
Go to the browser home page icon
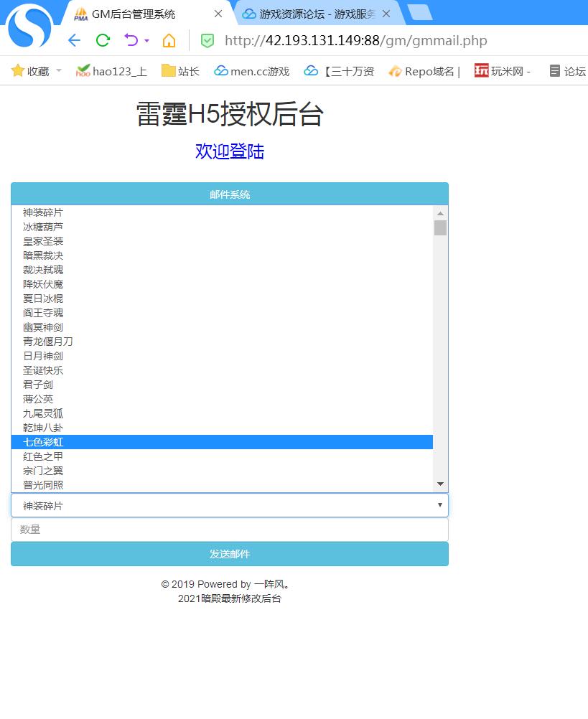point(169,40)
